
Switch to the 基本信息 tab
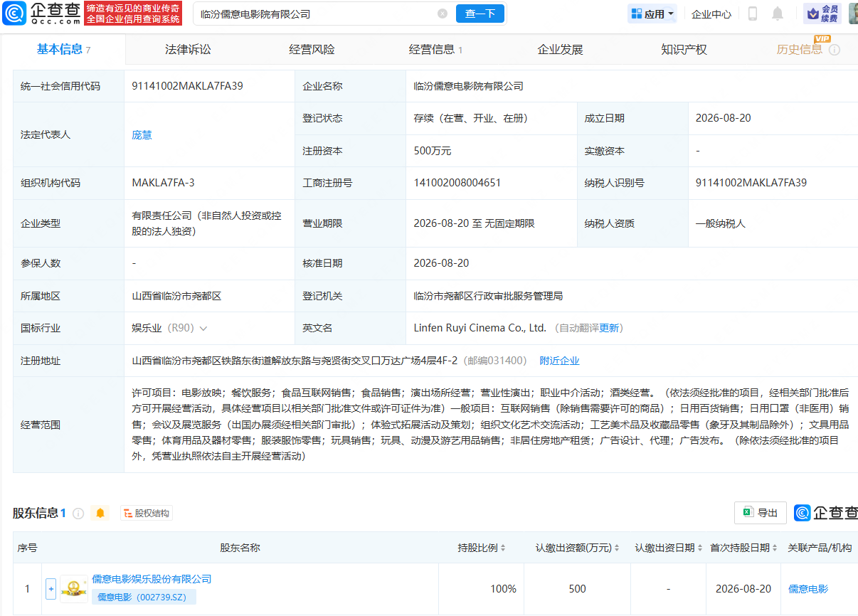pyautogui.click(x=63, y=49)
